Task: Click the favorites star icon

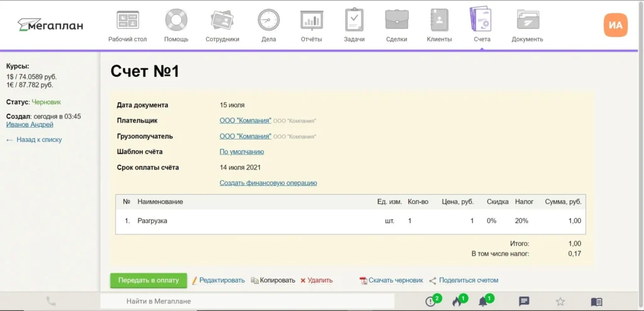Action: coord(560,302)
